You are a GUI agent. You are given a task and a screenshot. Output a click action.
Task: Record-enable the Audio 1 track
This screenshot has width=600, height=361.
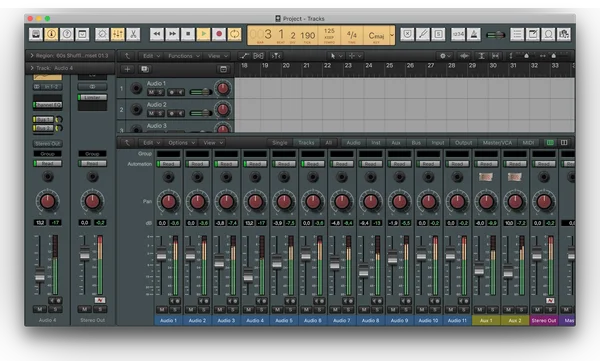(x=171, y=92)
